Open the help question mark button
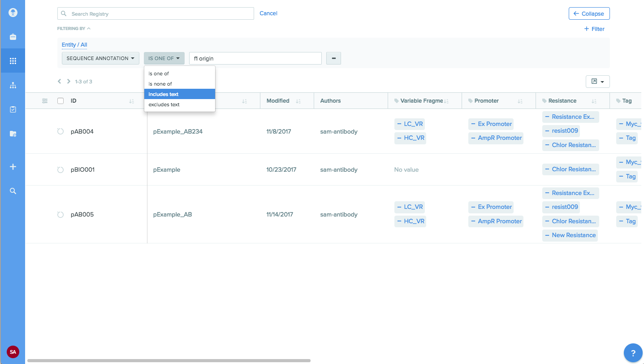 [x=633, y=353]
